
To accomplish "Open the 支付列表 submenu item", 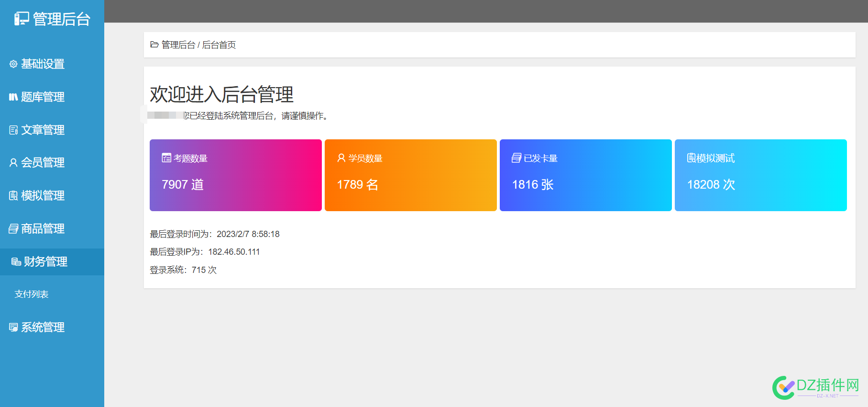I will point(32,294).
